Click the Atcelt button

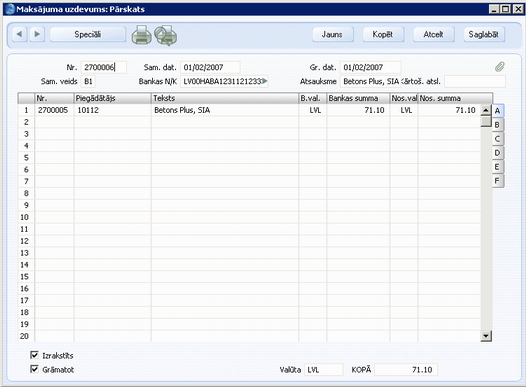433,34
